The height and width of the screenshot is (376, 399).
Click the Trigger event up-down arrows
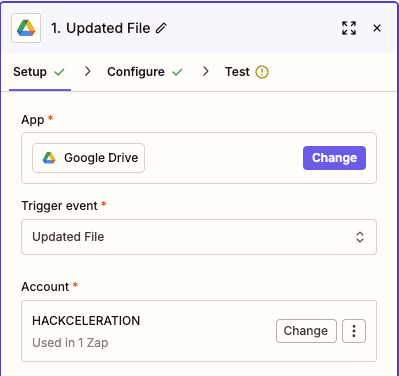[x=360, y=237]
